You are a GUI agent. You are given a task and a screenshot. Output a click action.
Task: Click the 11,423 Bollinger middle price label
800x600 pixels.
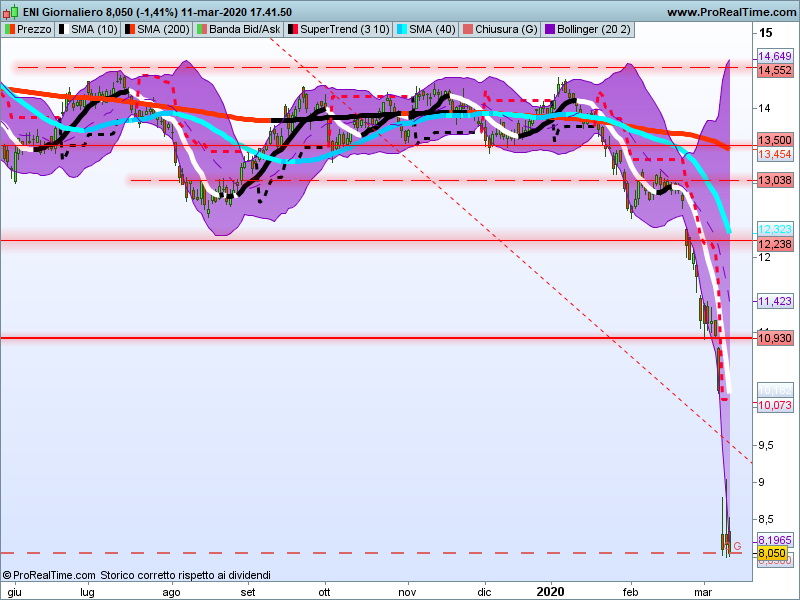pos(775,301)
